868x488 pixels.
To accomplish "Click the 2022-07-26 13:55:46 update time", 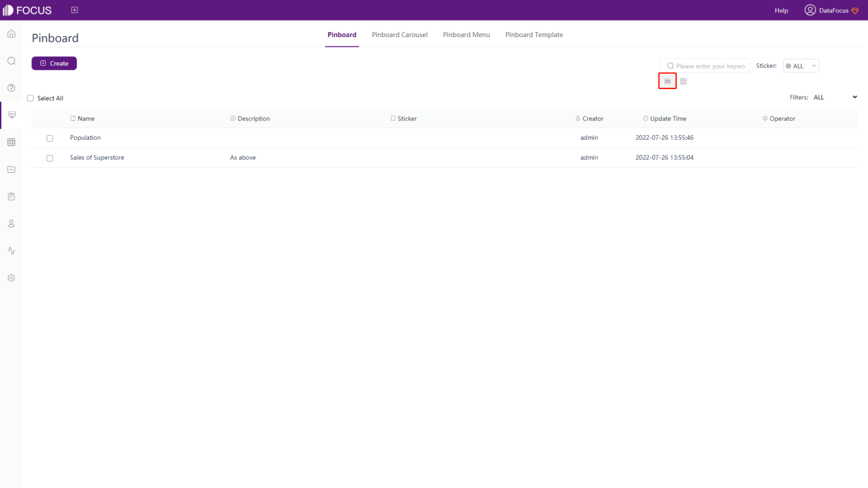I will pos(665,138).
